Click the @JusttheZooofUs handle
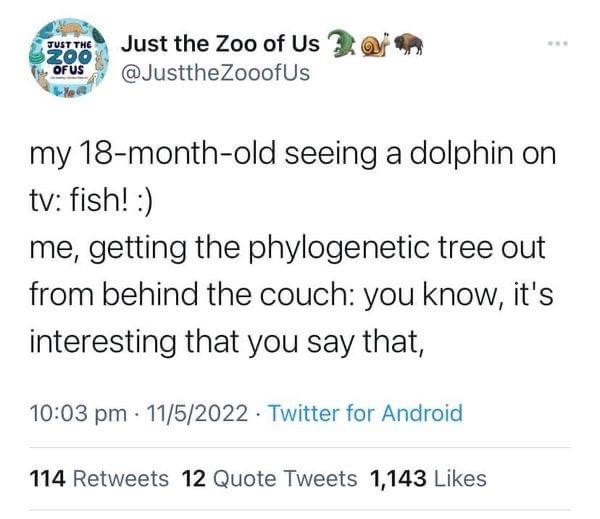This screenshot has width=600, height=519. coord(214,72)
